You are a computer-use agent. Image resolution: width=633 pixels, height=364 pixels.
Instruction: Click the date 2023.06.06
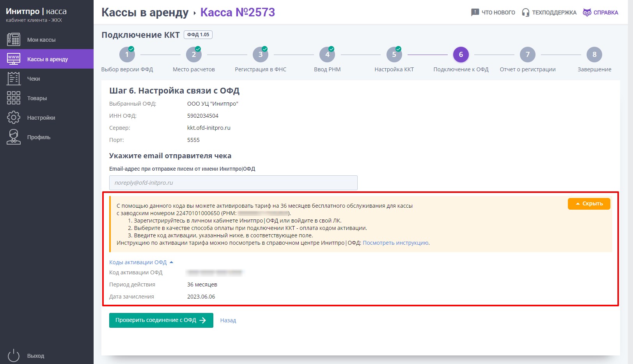(x=201, y=297)
